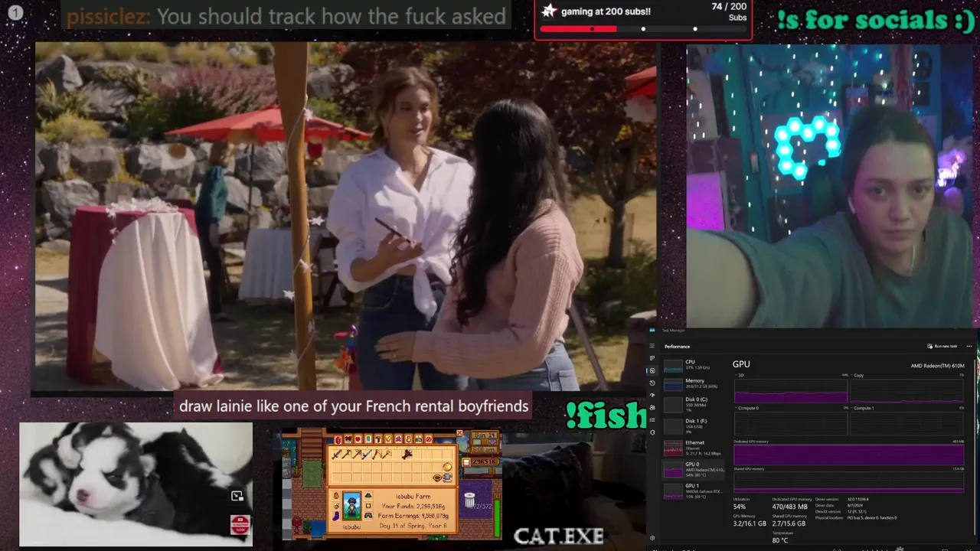
Task: Select the dark branching item in Stardew inventory
Action: pos(407,454)
